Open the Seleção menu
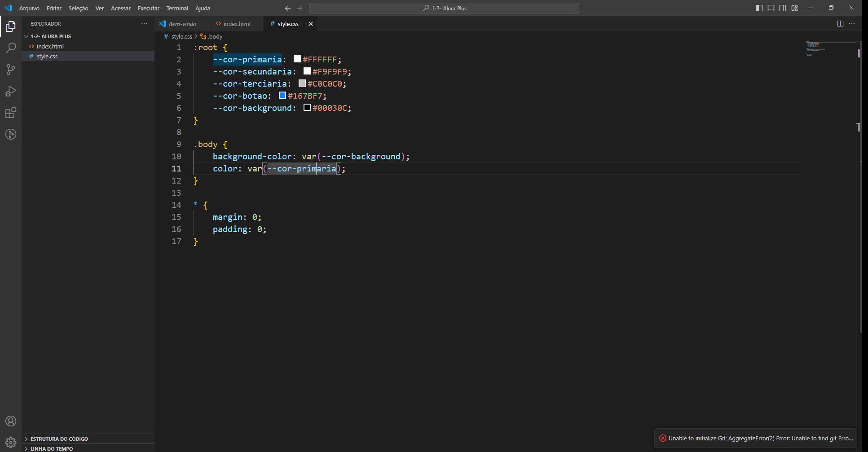Viewport: 868px width, 452px height. click(78, 8)
